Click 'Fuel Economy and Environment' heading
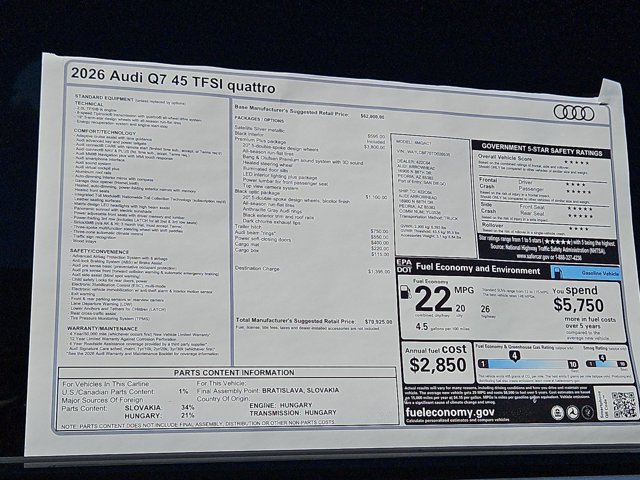640x480 pixels. point(478,268)
